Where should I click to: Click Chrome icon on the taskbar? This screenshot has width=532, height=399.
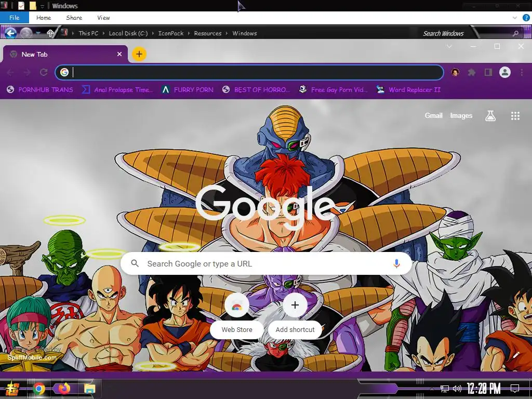click(x=38, y=389)
